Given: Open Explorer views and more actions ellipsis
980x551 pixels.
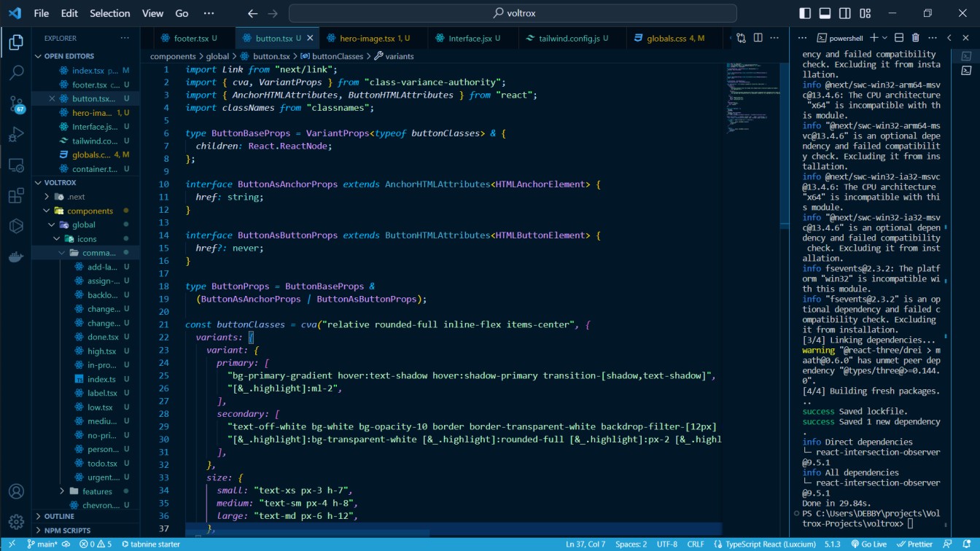Looking at the screenshot, I should pyautogui.click(x=125, y=38).
